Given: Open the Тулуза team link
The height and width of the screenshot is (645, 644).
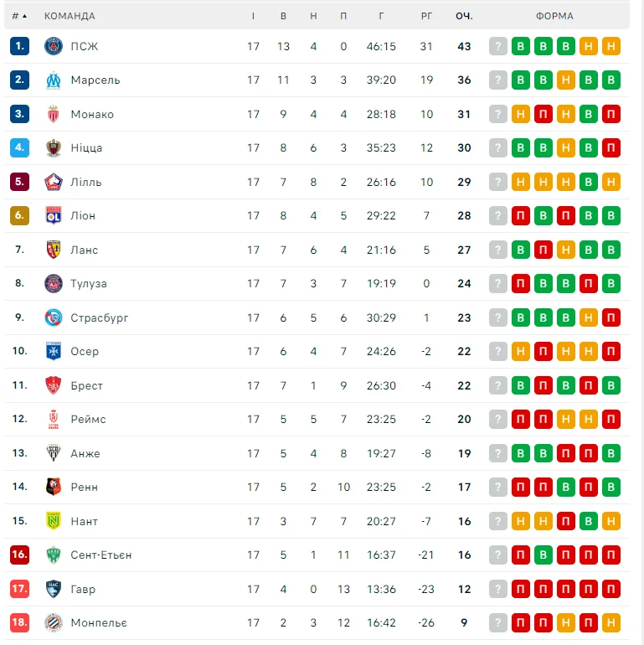Looking at the screenshot, I should click(89, 284).
